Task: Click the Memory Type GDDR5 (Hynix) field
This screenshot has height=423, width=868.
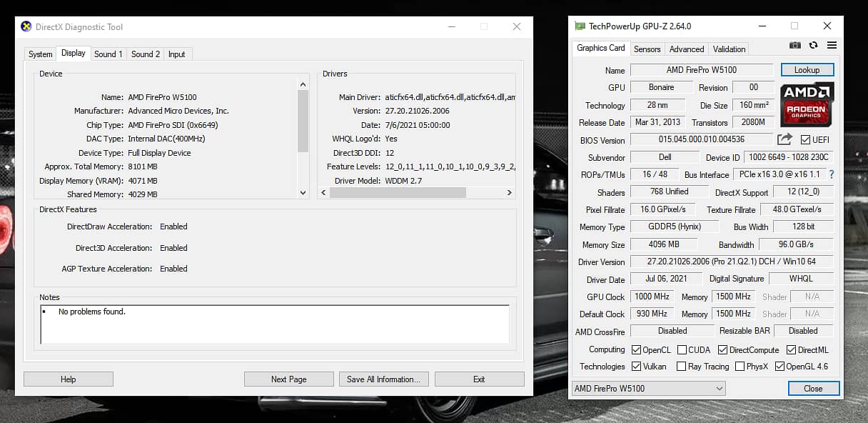Action: (x=675, y=227)
